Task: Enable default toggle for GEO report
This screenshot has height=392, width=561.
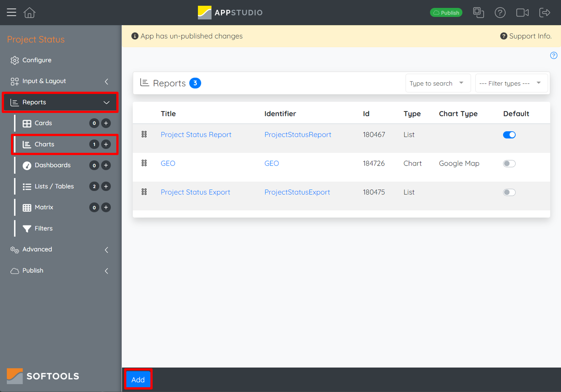Action: (x=509, y=164)
